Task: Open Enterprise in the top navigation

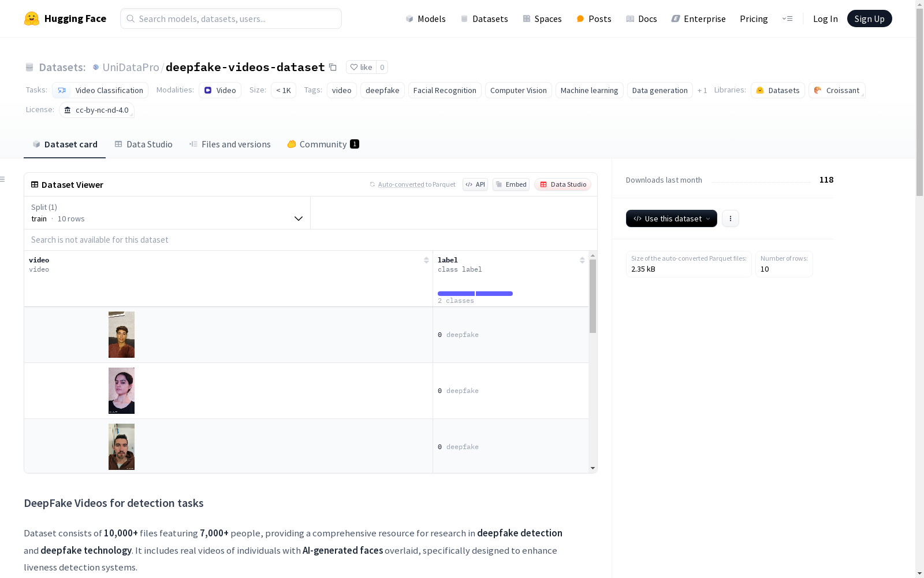Action: click(698, 18)
